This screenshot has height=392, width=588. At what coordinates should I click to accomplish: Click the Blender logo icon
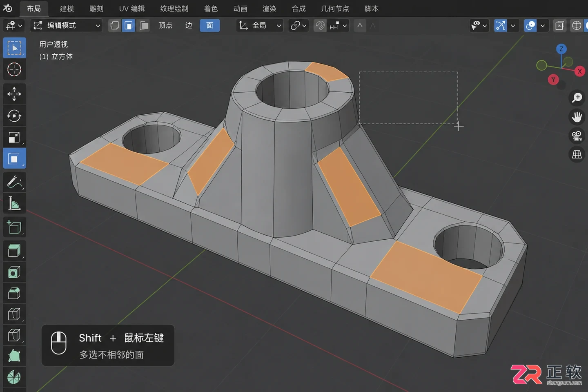pos(8,8)
